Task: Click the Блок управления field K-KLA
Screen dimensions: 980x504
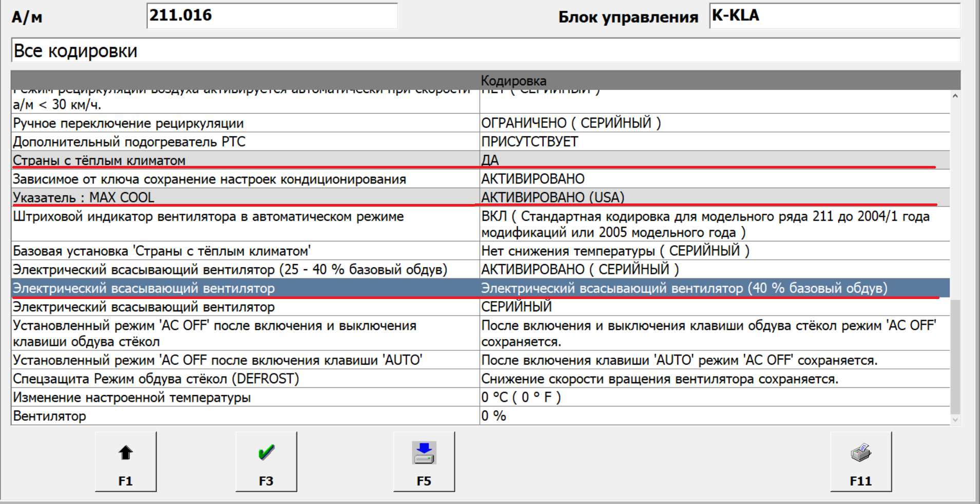Action: 835,15
